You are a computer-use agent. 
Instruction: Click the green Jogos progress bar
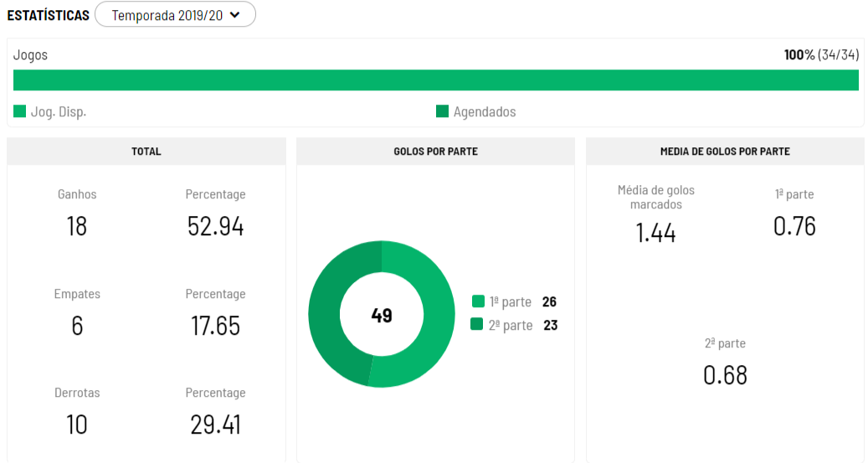435,80
